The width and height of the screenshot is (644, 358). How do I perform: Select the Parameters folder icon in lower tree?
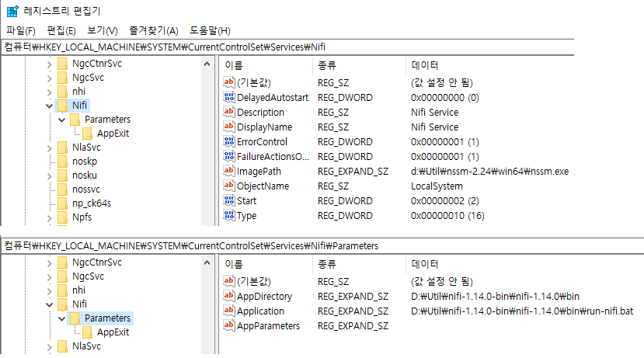(75, 318)
